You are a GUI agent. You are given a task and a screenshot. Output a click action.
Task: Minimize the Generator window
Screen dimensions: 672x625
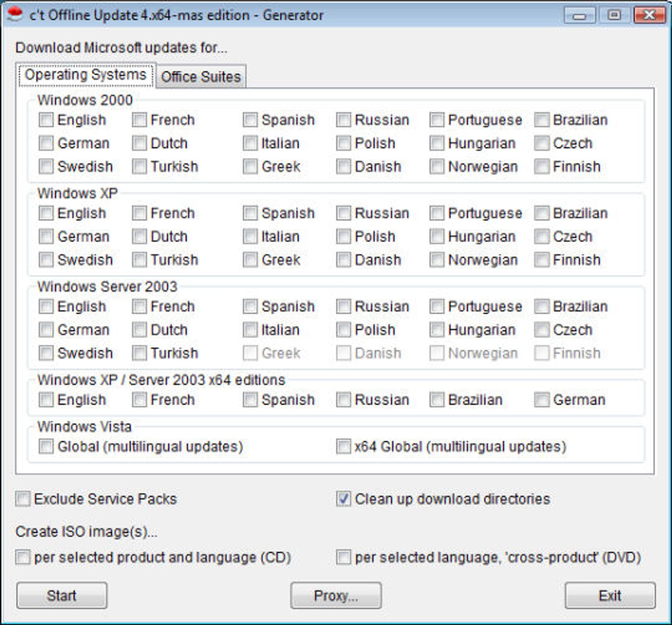pos(580,15)
